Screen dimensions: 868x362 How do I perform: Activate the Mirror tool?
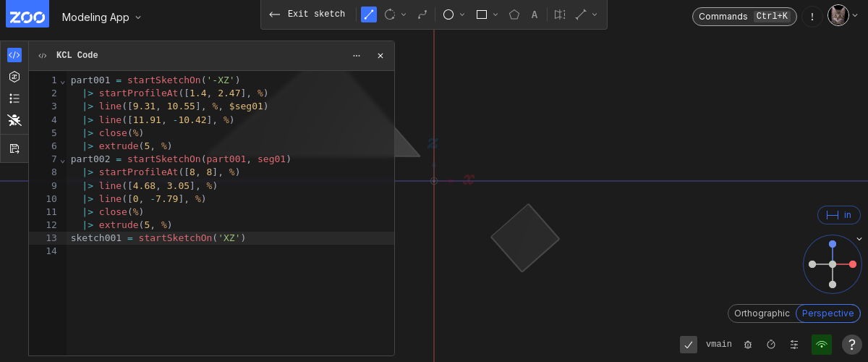point(560,14)
